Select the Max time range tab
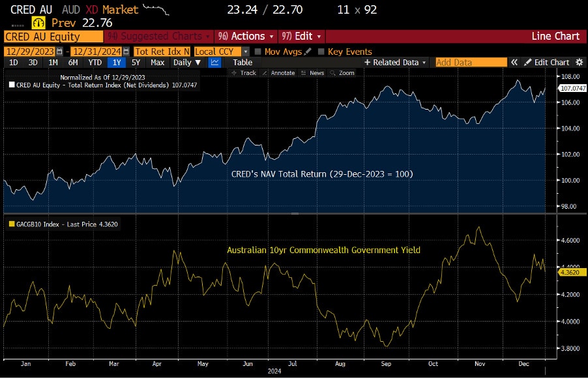588x379 pixels. (x=157, y=62)
